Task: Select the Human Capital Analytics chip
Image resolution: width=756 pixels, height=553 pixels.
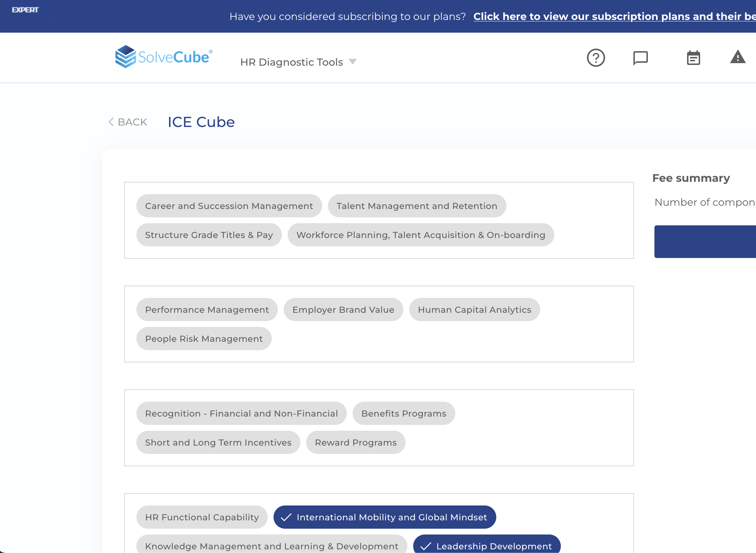Action: click(474, 310)
